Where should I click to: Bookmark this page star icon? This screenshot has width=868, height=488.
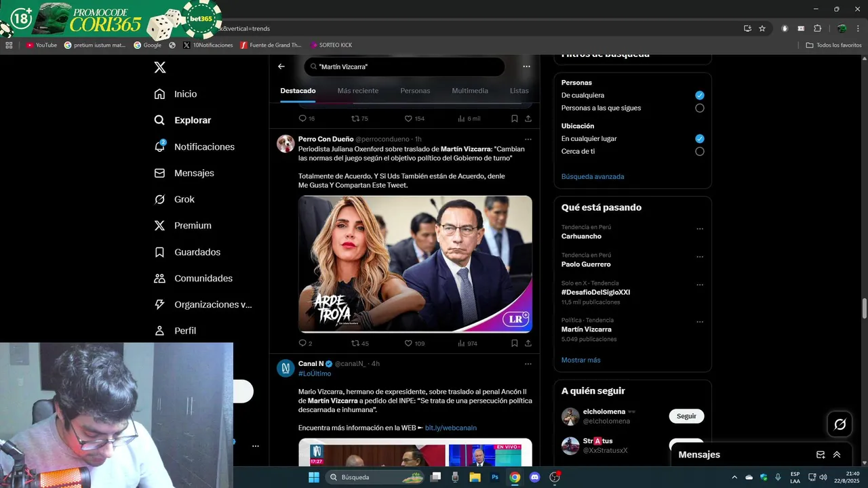tap(762, 28)
